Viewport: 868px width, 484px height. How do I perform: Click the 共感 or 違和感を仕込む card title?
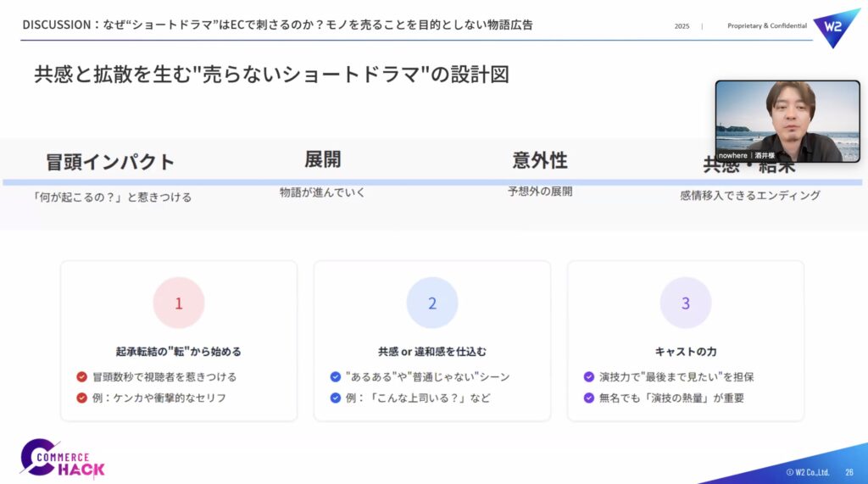click(432, 351)
